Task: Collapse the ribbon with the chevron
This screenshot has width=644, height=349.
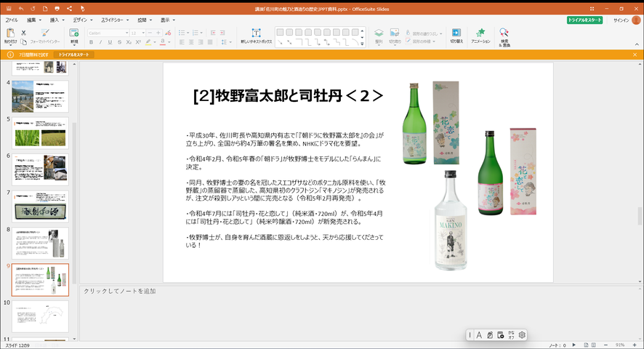Action: tap(637, 44)
